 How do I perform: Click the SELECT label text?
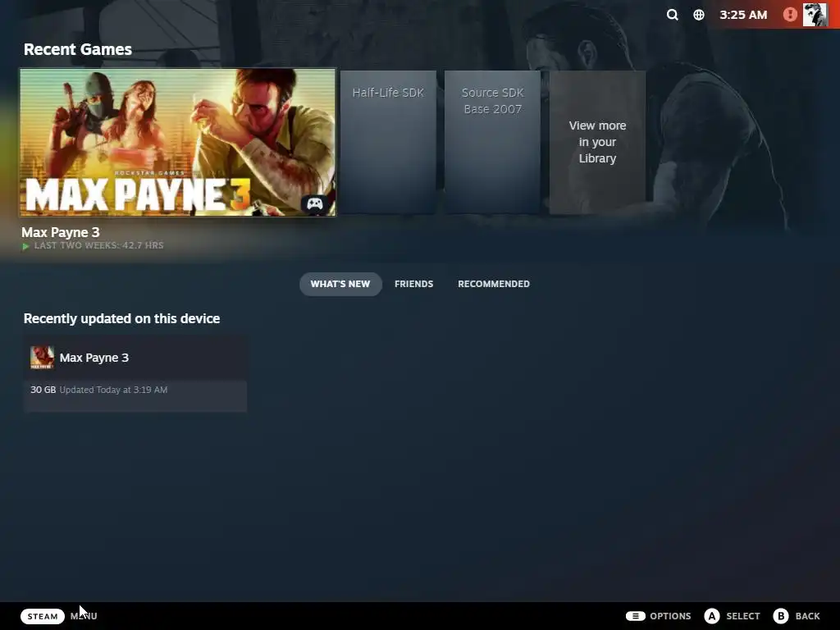742,616
